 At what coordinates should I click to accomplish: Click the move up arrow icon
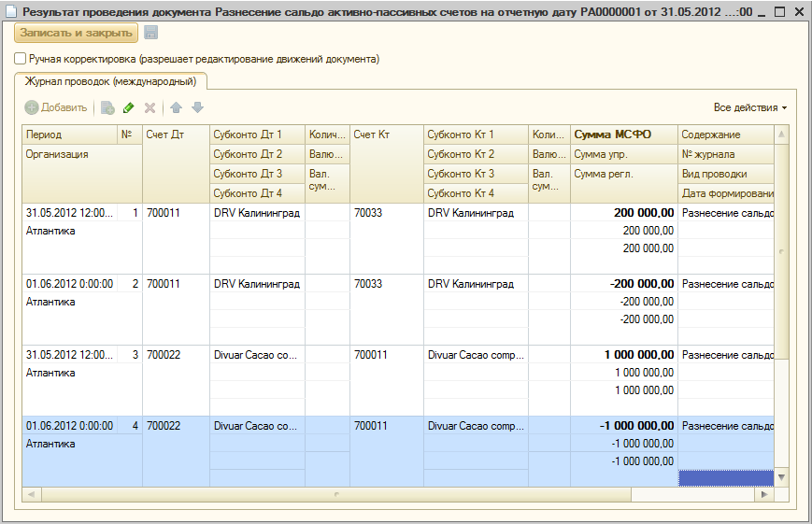click(x=177, y=107)
